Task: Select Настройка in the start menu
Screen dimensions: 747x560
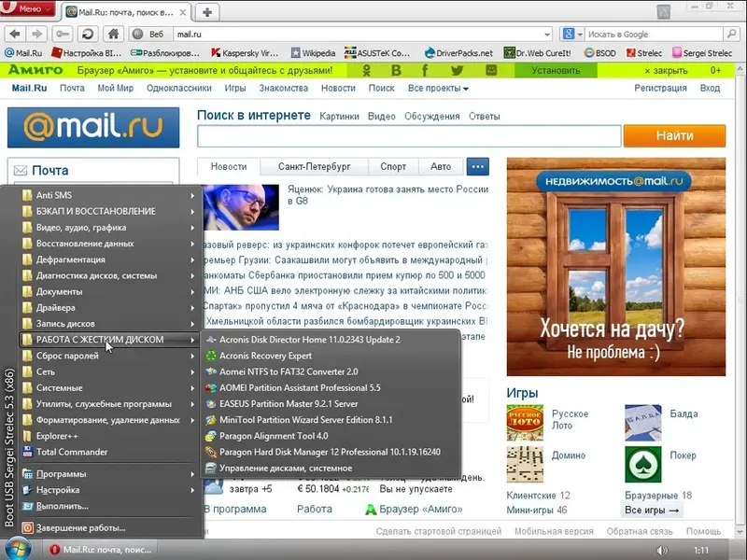Action: pyautogui.click(x=108, y=490)
